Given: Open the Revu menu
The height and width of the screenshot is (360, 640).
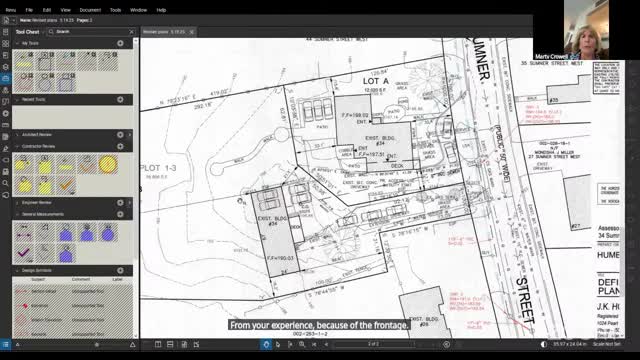Looking at the screenshot, I should coord(11,10).
